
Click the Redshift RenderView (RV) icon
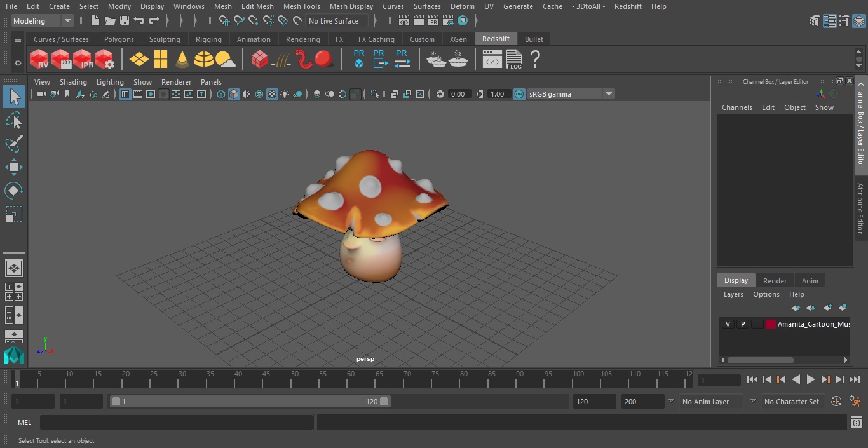pos(39,60)
